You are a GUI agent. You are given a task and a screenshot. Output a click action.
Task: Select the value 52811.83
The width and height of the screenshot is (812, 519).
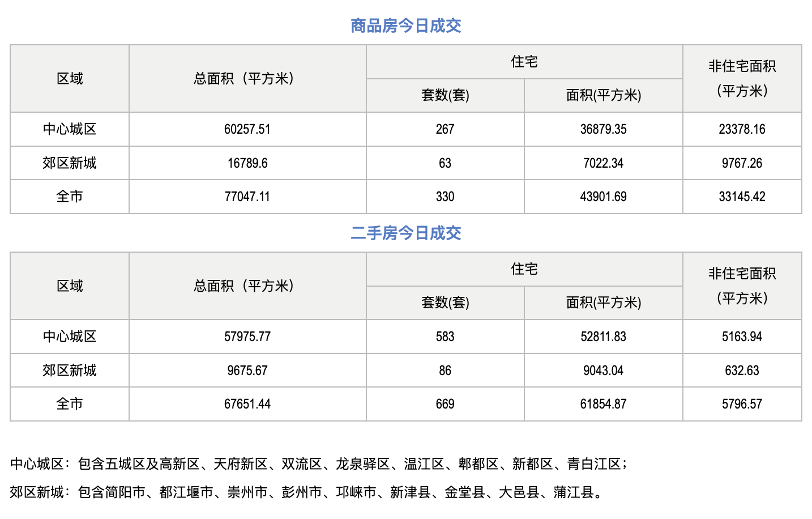604,337
